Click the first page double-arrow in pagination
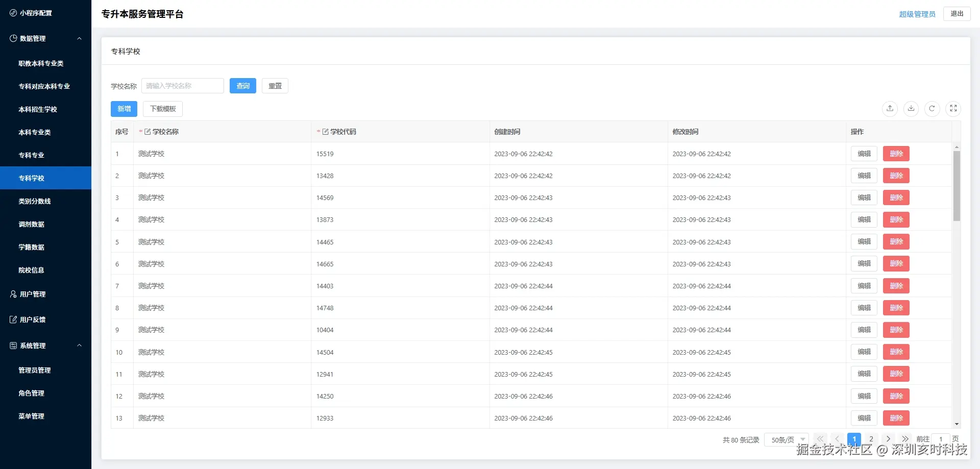The width and height of the screenshot is (980, 469). 820,439
